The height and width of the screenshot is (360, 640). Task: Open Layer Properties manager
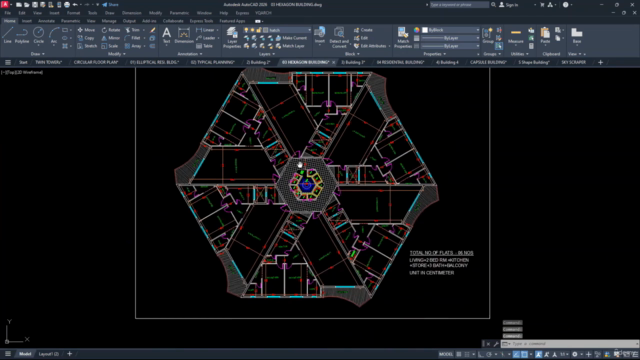coord(232,38)
